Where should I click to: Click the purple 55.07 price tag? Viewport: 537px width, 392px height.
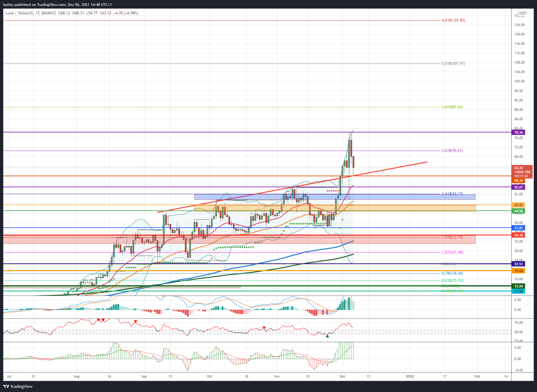pyautogui.click(x=519, y=187)
